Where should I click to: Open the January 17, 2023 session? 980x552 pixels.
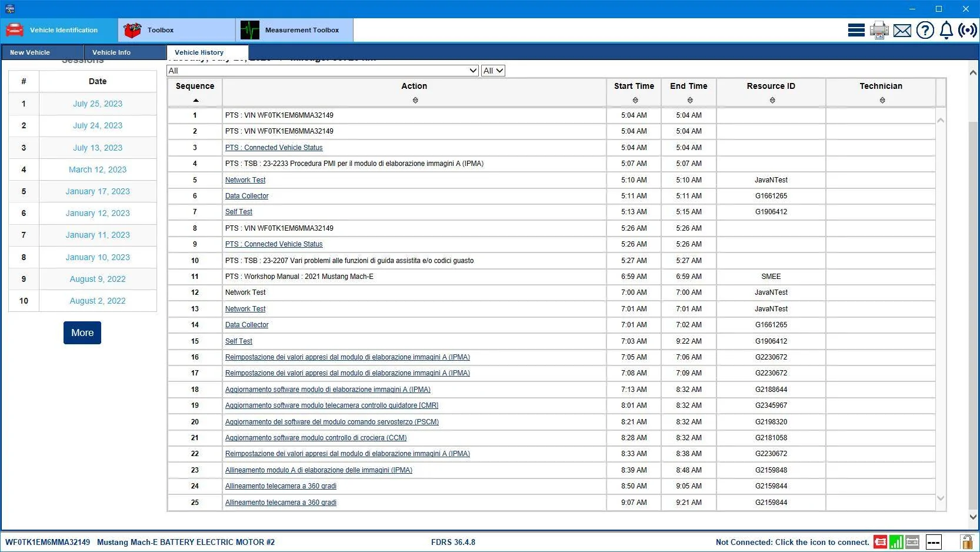coord(98,191)
